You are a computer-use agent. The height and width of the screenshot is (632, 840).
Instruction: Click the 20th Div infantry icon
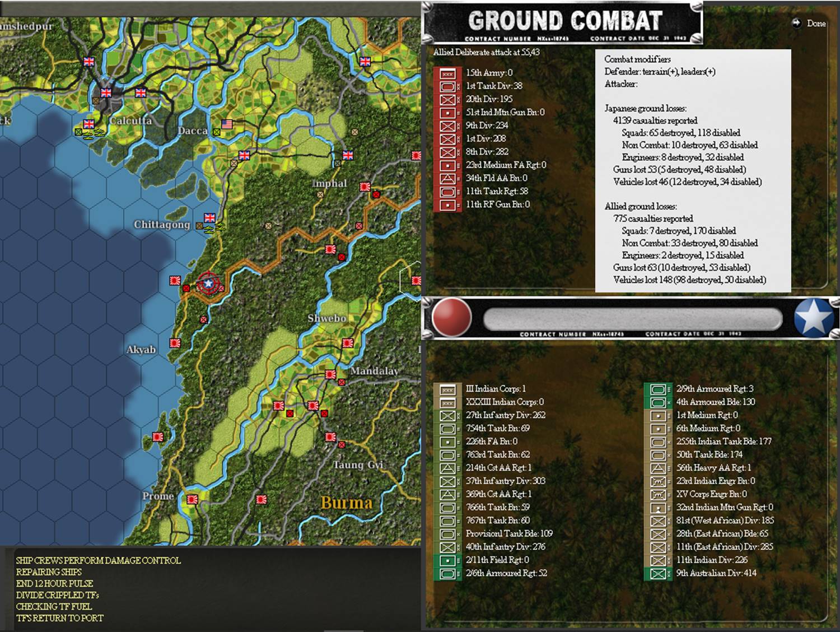[x=447, y=100]
